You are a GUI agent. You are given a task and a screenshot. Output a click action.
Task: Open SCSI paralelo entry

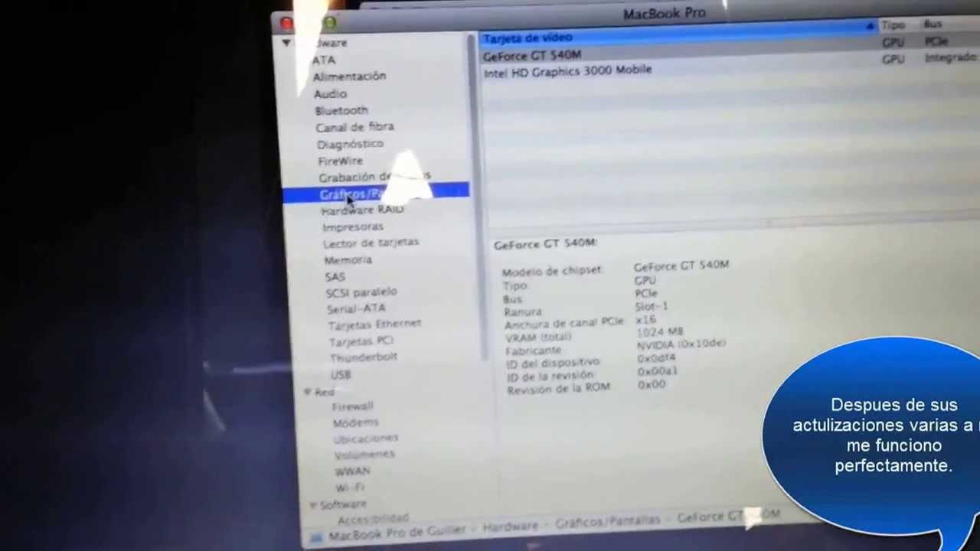(361, 292)
